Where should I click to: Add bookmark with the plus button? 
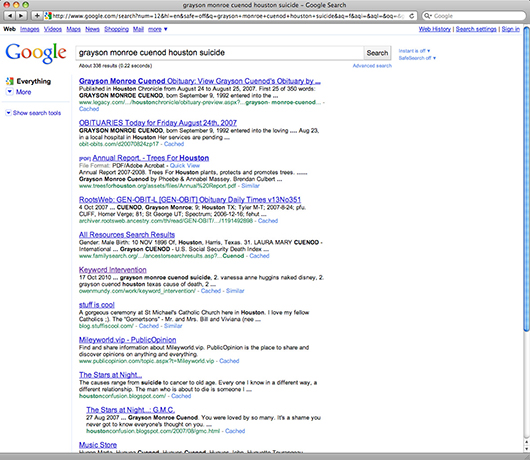[37, 16]
